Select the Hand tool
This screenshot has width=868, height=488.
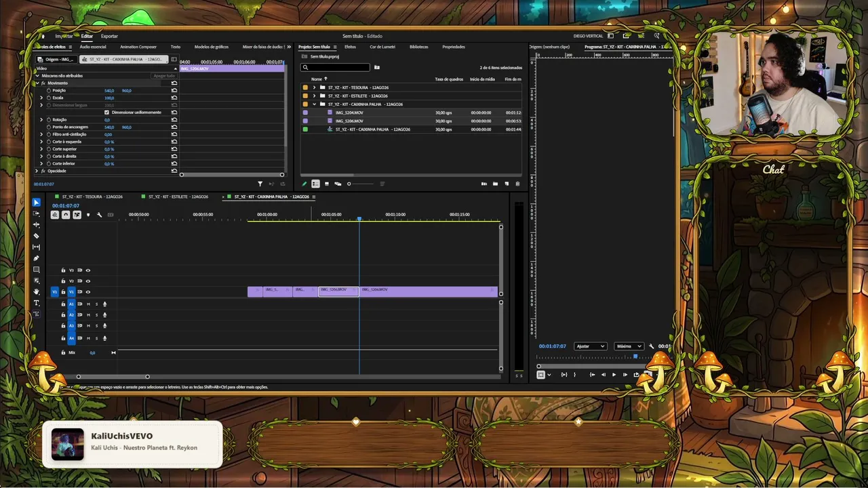37,291
